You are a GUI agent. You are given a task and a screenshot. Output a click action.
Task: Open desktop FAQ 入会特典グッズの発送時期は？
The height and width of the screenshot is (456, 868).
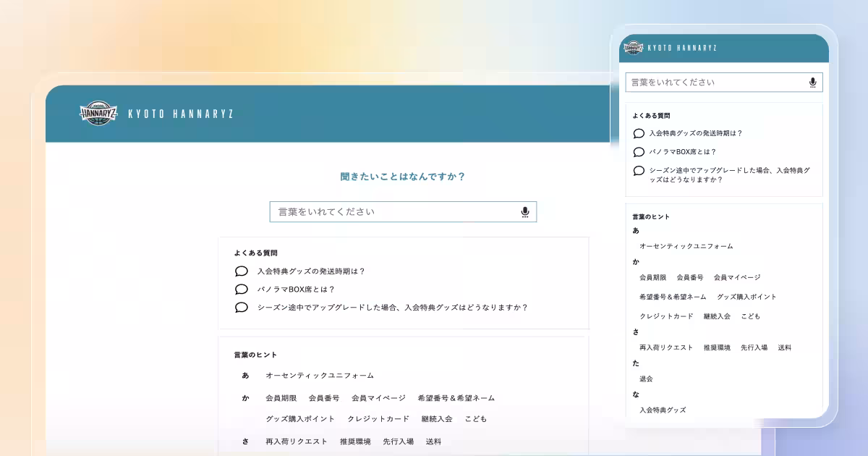pyautogui.click(x=311, y=271)
